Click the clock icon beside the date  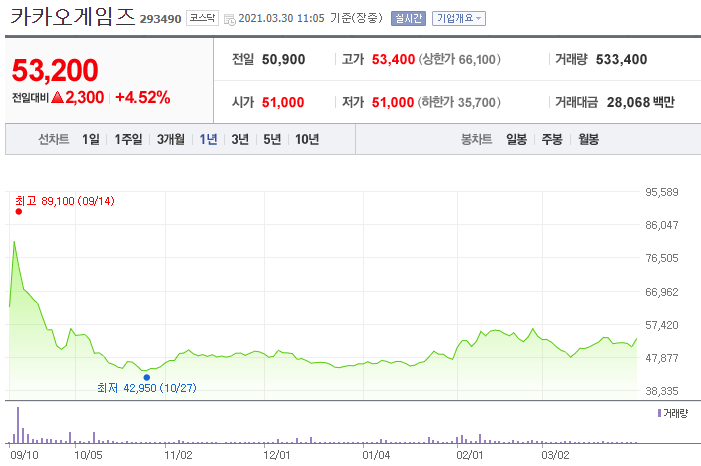pyautogui.click(x=230, y=20)
